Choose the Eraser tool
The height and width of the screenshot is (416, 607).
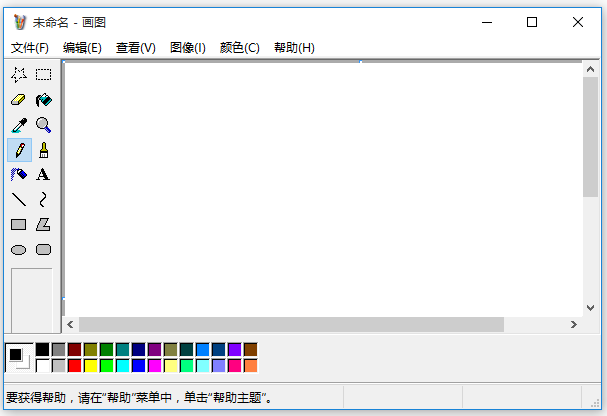point(19,100)
